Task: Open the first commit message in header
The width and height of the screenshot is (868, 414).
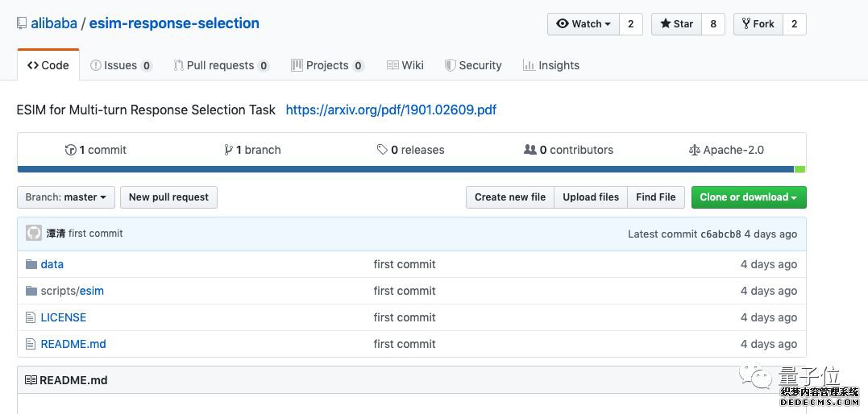Action: coord(96,234)
